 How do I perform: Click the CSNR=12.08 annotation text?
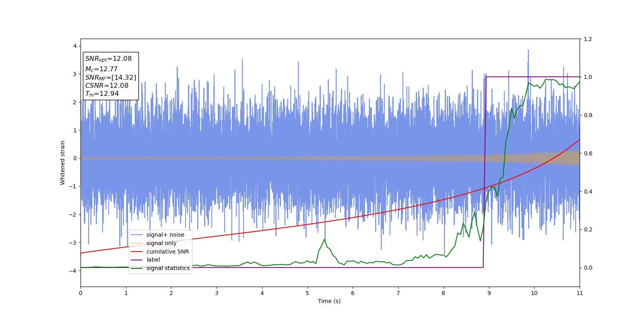107,85
